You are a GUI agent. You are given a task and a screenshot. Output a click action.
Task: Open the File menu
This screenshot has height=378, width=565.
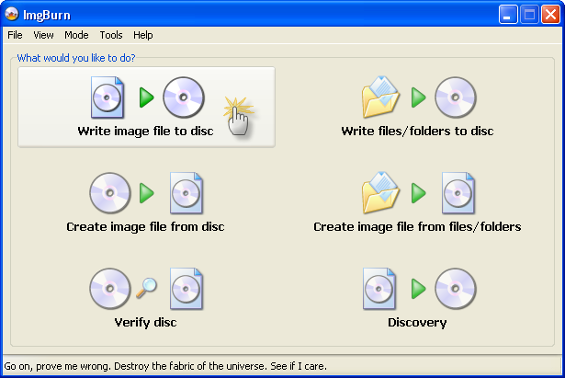point(15,35)
